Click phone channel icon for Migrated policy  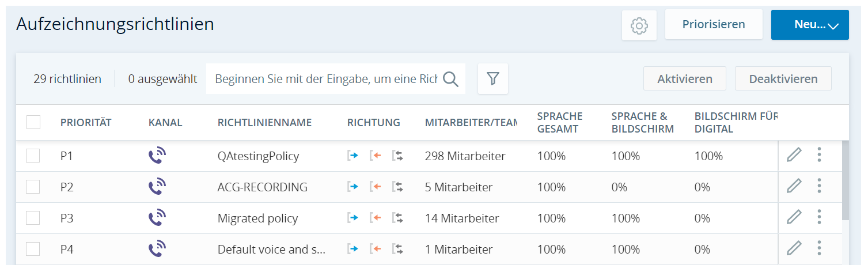click(157, 218)
